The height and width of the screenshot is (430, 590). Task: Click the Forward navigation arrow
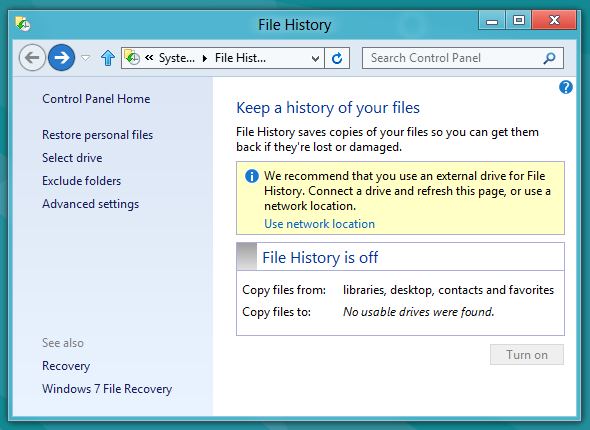point(61,58)
